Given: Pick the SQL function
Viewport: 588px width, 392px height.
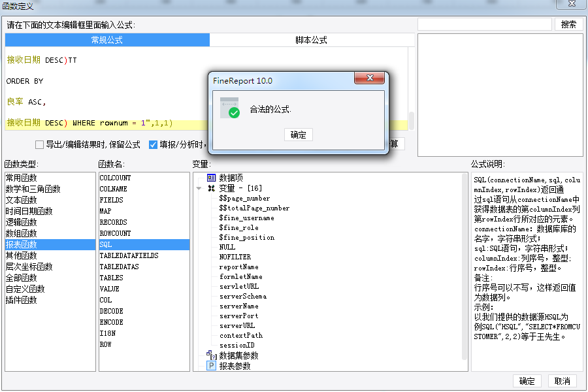Looking at the screenshot, I should point(144,244).
